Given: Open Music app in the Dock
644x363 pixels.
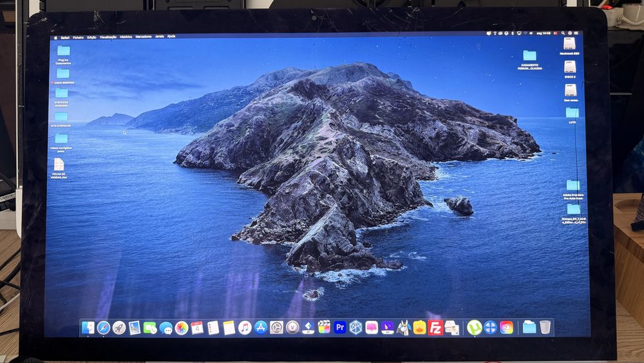Looking at the screenshot, I should tap(245, 328).
